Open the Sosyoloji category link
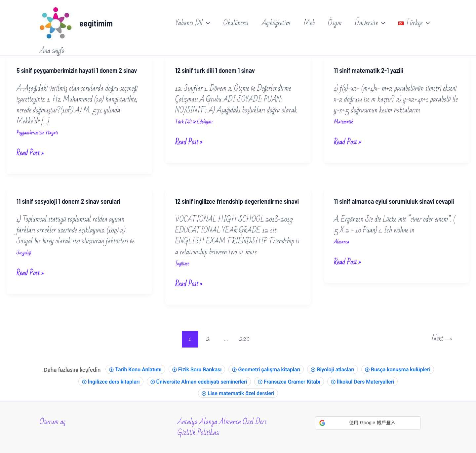The width and height of the screenshot is (476, 453). (x=23, y=252)
